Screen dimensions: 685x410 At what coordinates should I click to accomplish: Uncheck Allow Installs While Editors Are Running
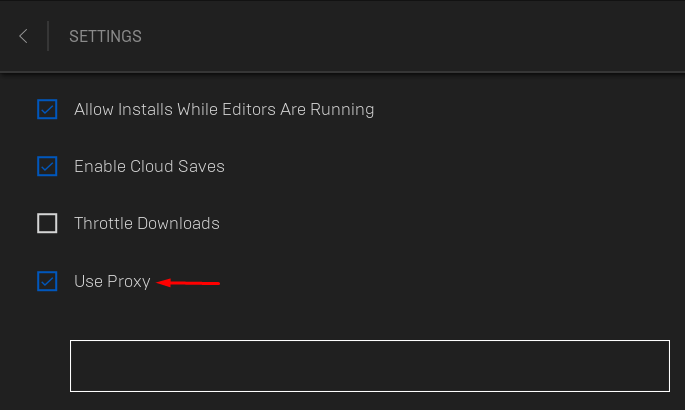(47, 109)
